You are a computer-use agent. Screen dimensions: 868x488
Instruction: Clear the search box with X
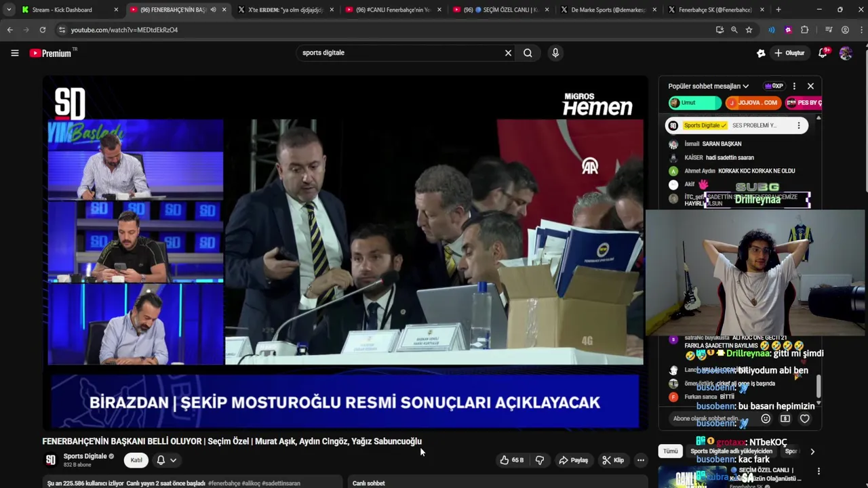(508, 53)
